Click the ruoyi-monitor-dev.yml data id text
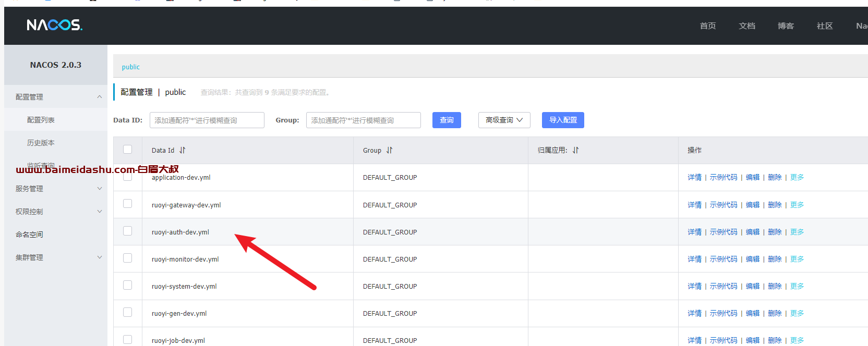This screenshot has width=868, height=346. point(185,259)
